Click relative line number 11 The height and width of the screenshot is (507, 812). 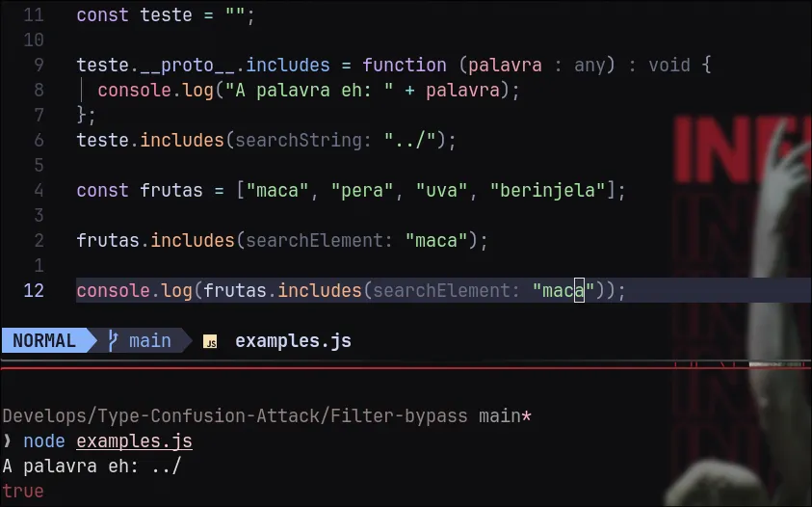tap(34, 14)
